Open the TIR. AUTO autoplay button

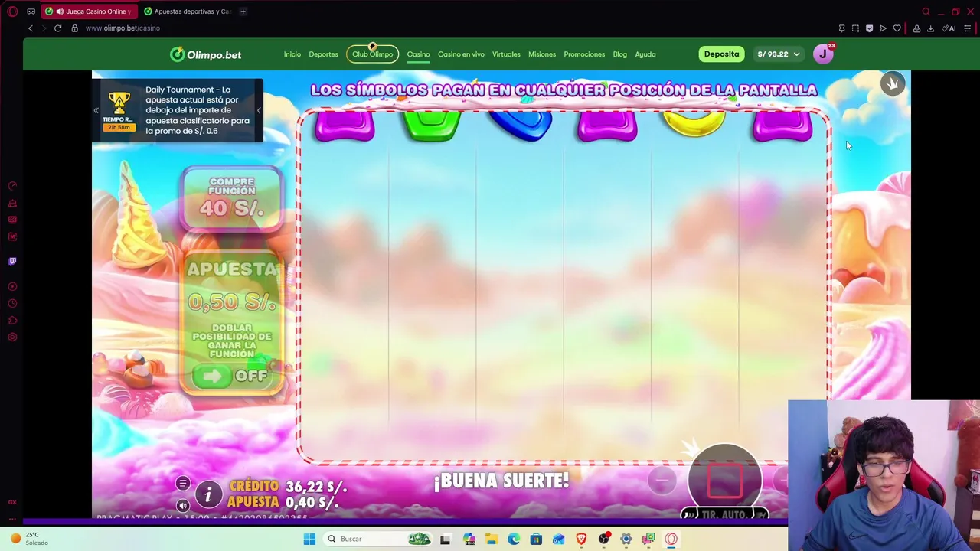pyautogui.click(x=725, y=514)
